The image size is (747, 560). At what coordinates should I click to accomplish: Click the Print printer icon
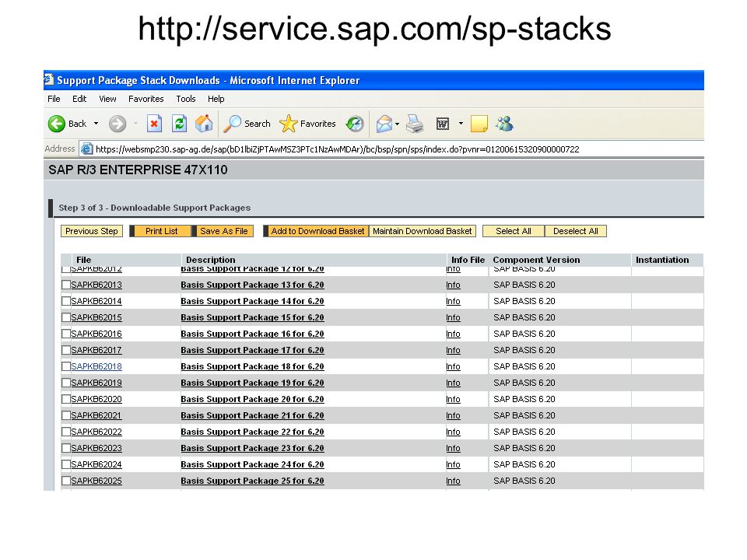[x=415, y=124]
